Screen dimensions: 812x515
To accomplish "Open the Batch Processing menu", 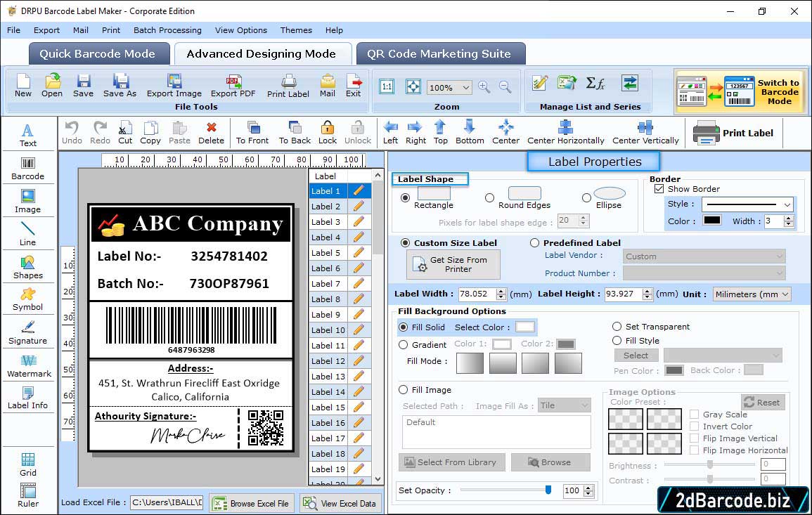I will 167,30.
